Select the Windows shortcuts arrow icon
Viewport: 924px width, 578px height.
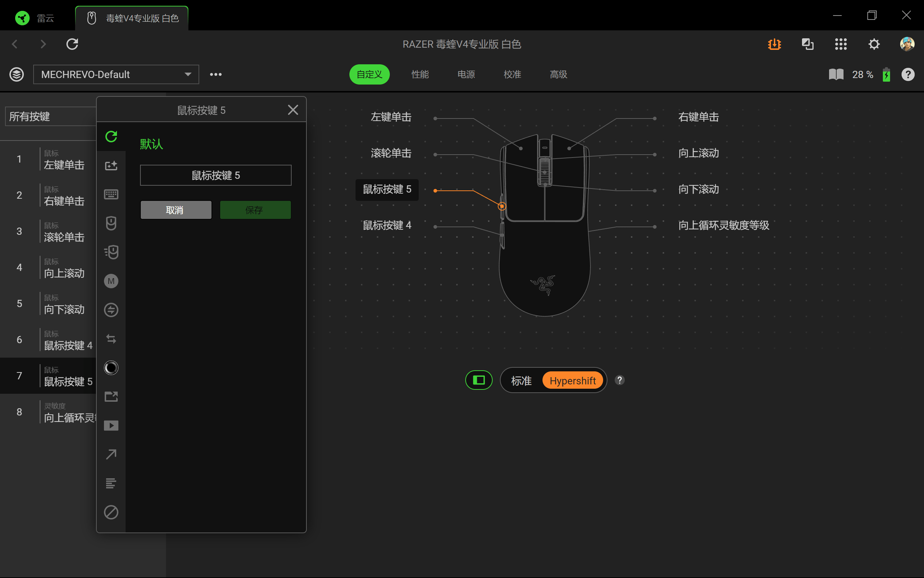point(111,454)
